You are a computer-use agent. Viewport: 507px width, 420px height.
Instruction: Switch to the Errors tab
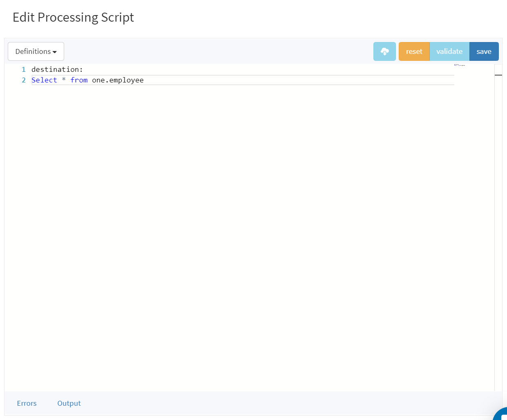click(x=27, y=403)
